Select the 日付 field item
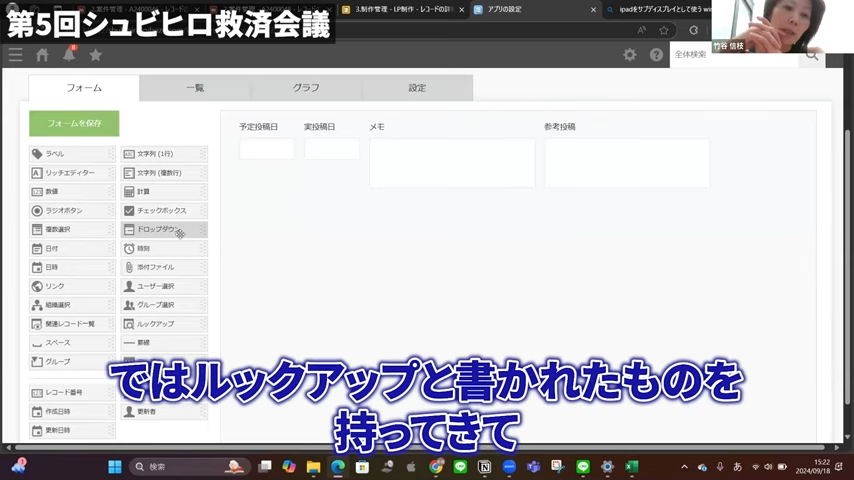 [72, 248]
